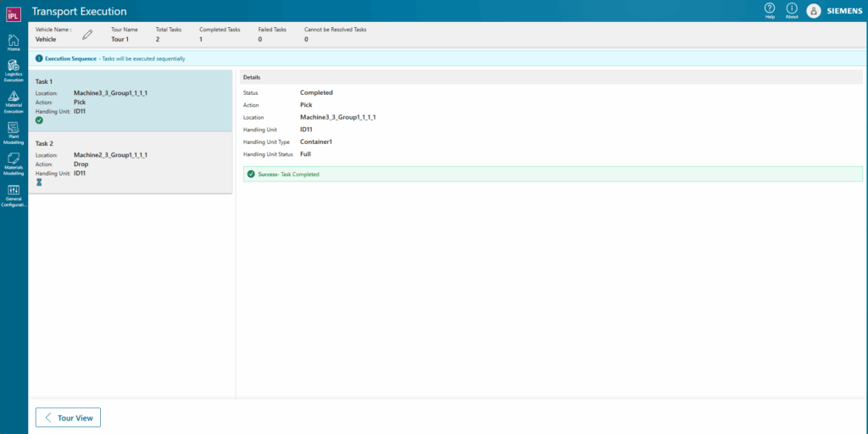Screen dimensions: 868x434
Task: Edit vehicle name with pencil icon
Action: coord(87,35)
